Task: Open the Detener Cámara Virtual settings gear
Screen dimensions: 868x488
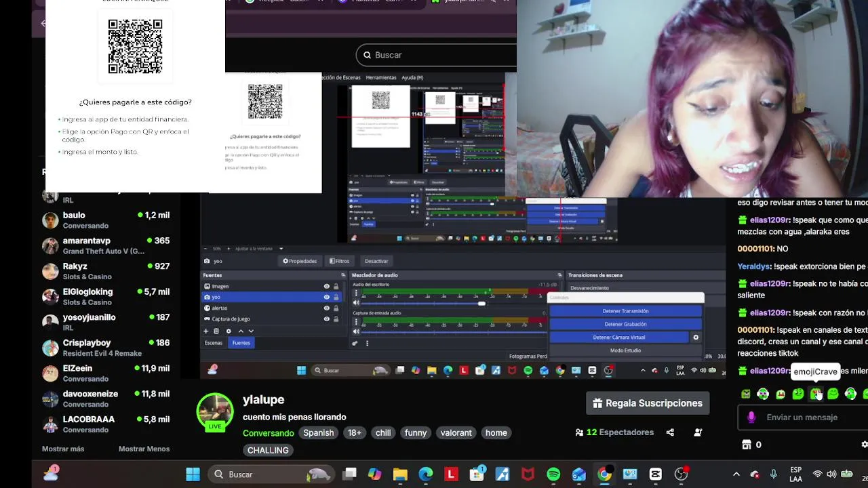Action: coord(696,337)
